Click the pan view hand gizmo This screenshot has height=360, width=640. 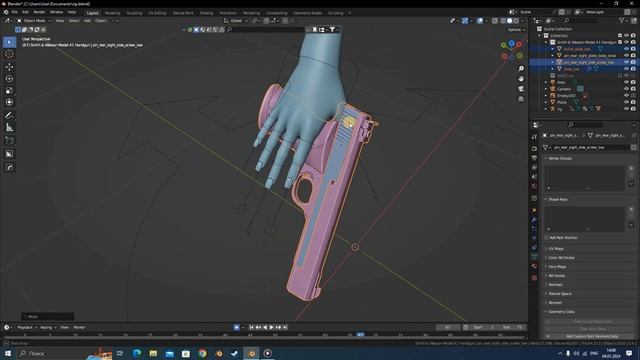[521, 79]
